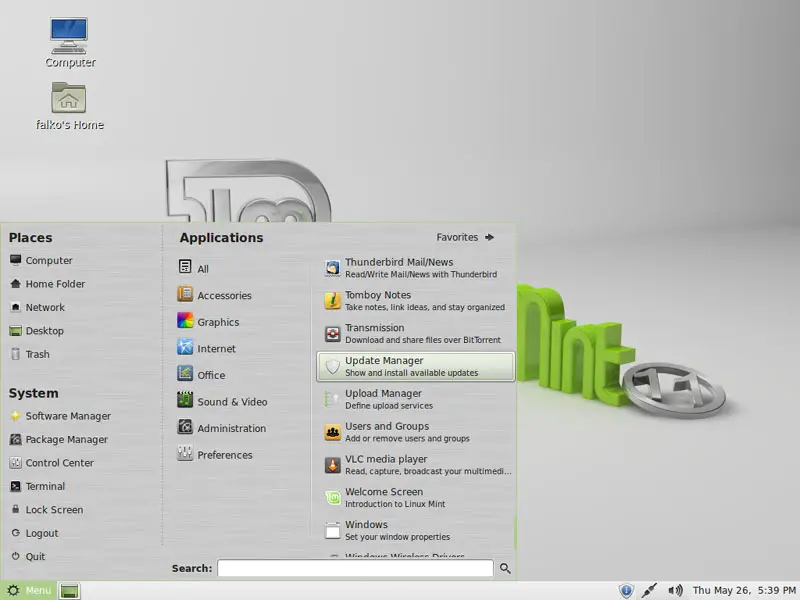Click the panel clock Thu May 26
Image resolution: width=800 pixels, height=600 pixels.
coord(744,590)
